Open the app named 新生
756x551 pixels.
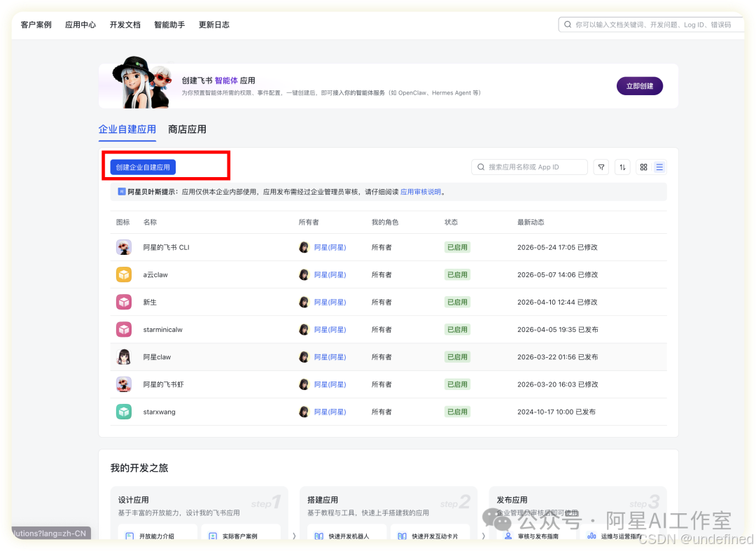tap(150, 302)
